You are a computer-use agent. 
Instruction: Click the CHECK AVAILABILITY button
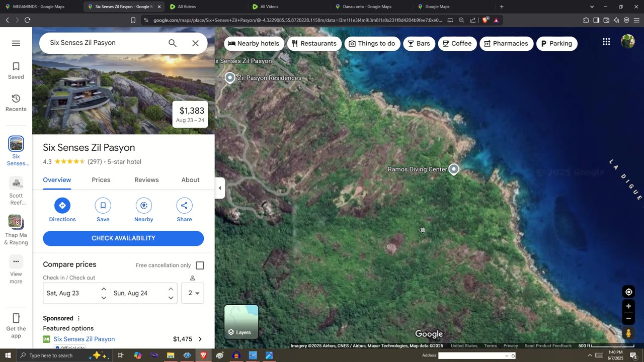pos(123,238)
